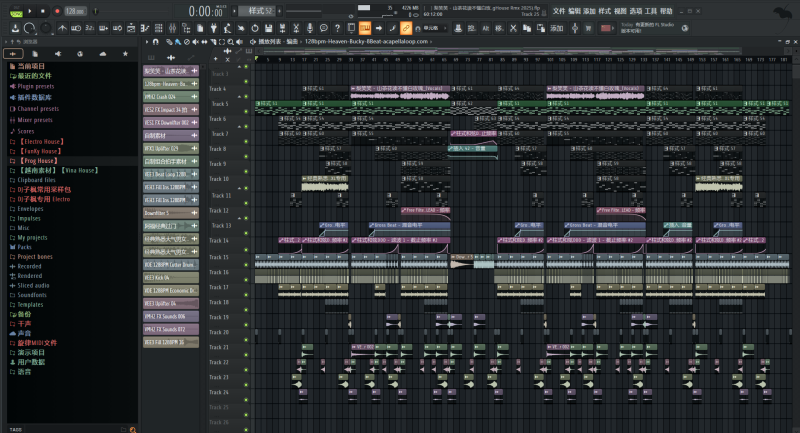This screenshot has width=800, height=433.
Task: Select browser globe tab icon
Action: click(x=80, y=54)
